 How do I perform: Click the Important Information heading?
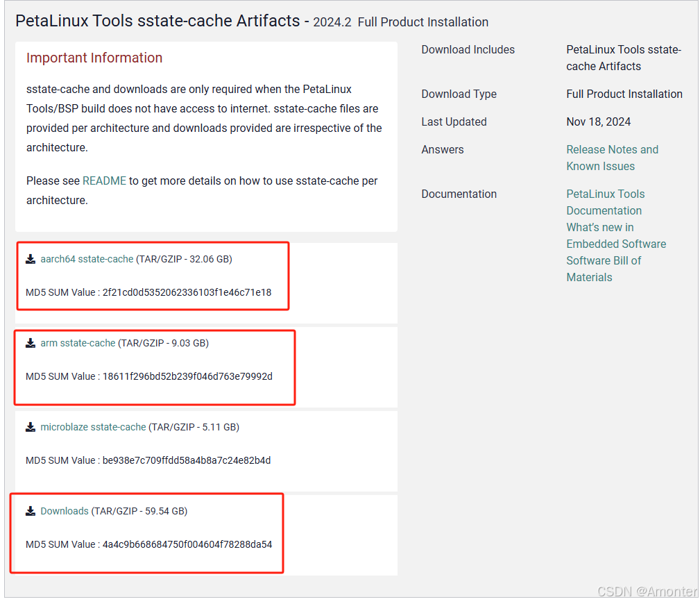tap(94, 58)
